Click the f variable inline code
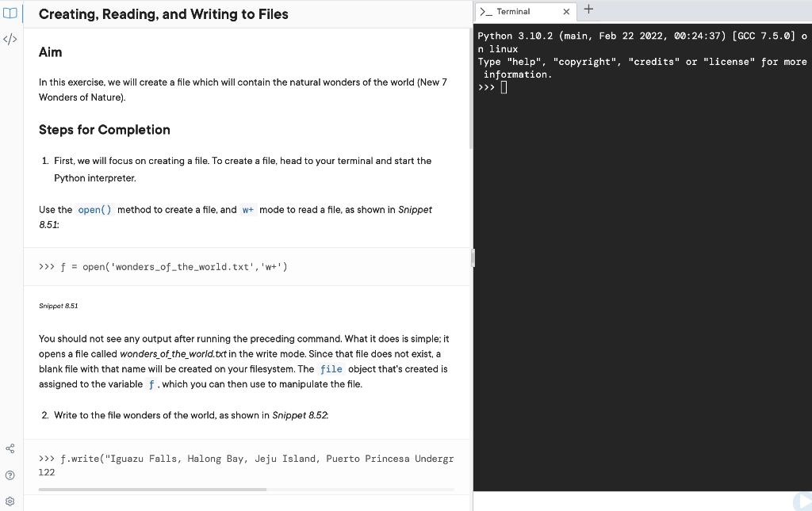The height and width of the screenshot is (511, 812). click(x=151, y=384)
